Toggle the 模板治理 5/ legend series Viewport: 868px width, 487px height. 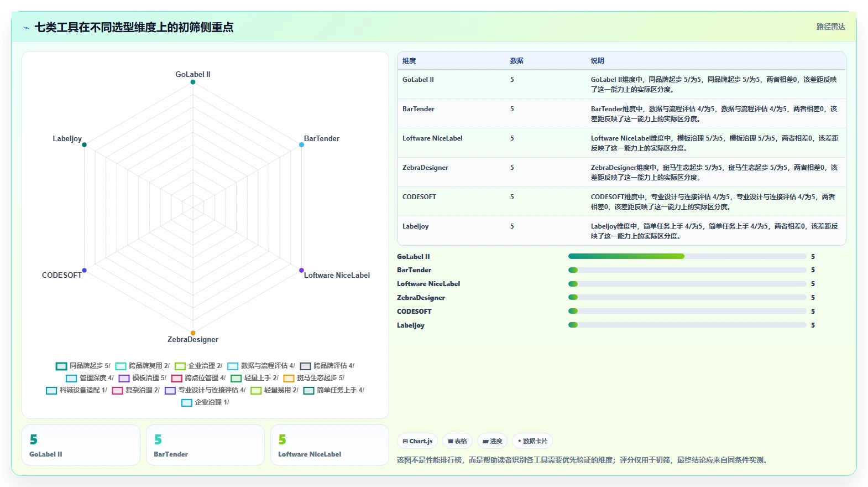click(x=142, y=378)
